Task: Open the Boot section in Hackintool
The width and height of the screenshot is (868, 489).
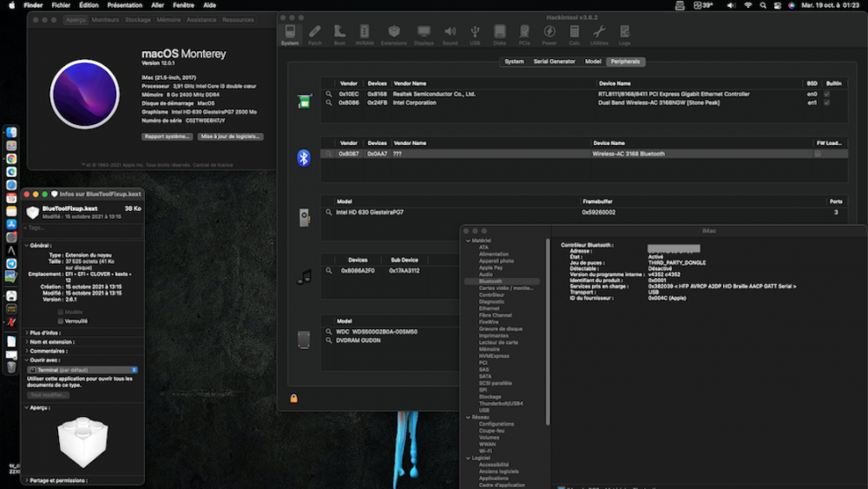Action: coord(339,35)
